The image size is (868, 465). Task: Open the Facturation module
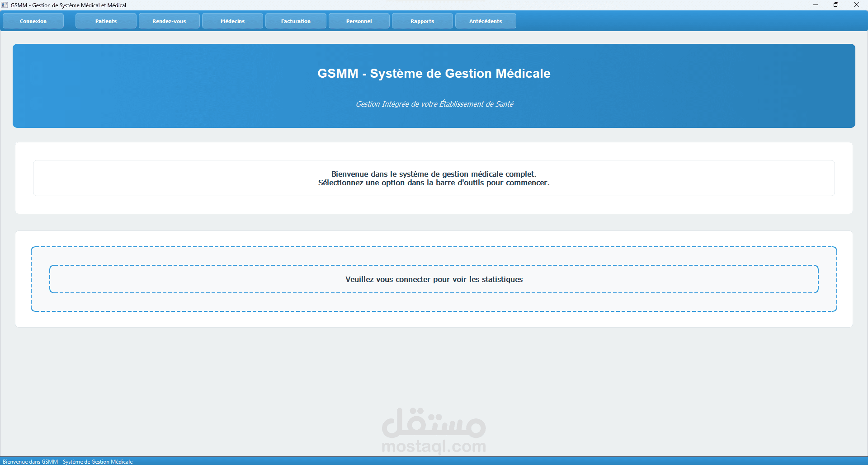296,21
